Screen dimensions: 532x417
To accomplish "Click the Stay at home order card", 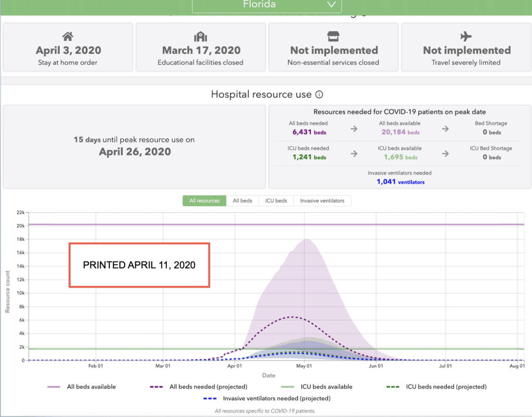I will coord(68,47).
